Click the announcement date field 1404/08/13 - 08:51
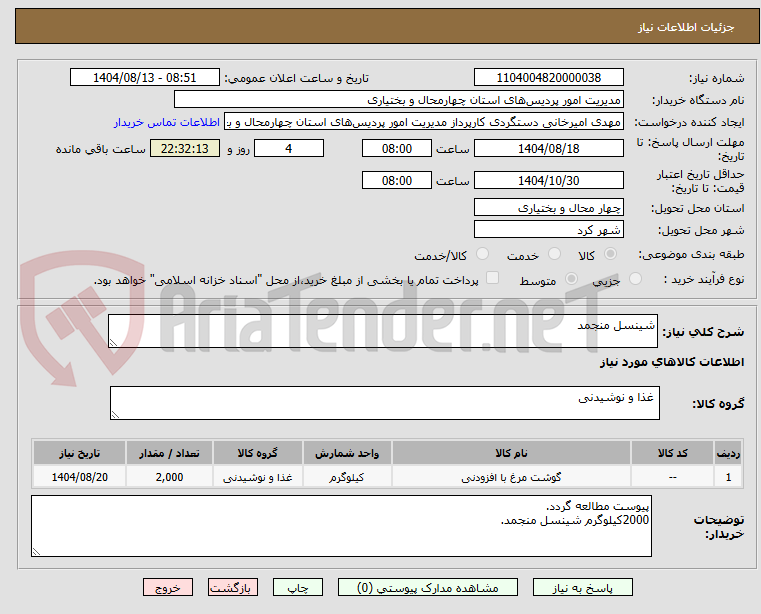 pos(145,78)
